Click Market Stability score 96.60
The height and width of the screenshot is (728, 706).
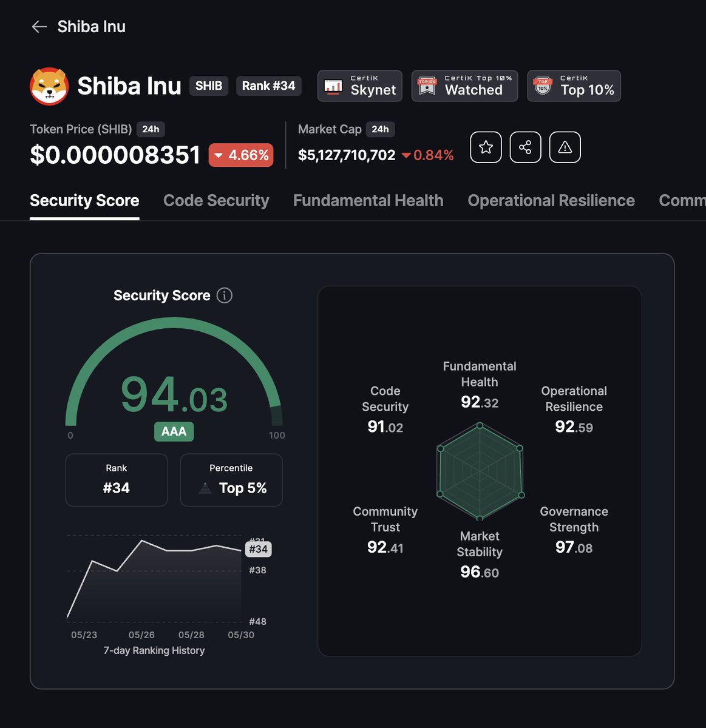(x=480, y=572)
